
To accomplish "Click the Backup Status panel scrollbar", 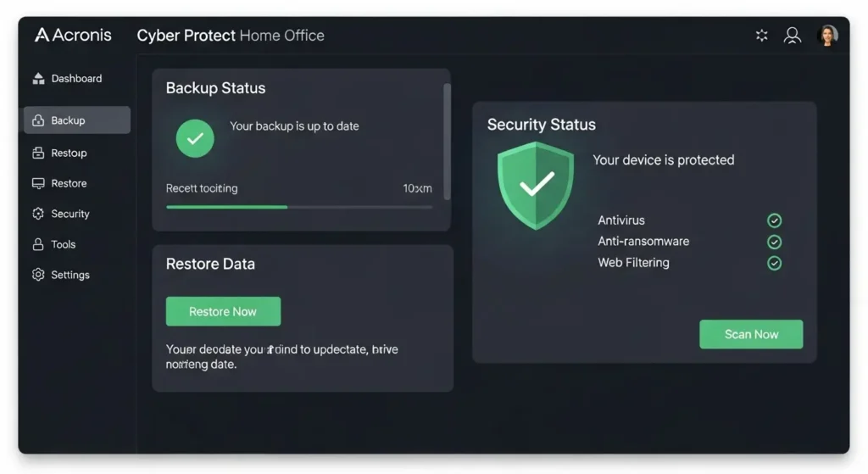I will pos(447,142).
